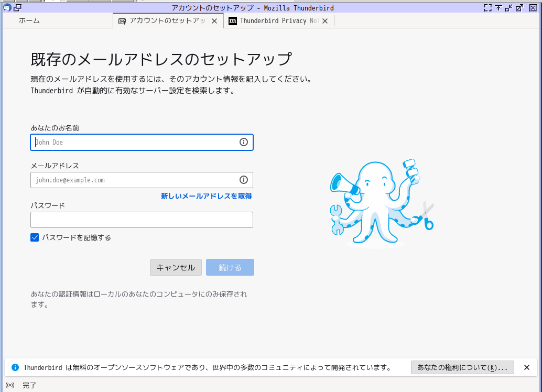The width and height of the screenshot is (542, 392).
Task: Click the キャンセル button
Action: pyautogui.click(x=176, y=267)
